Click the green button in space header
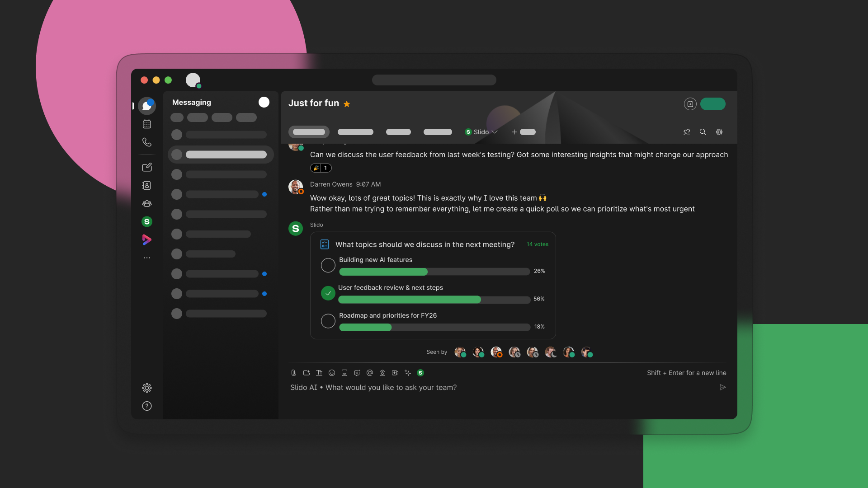Screen dimensions: 868x488 713,104
